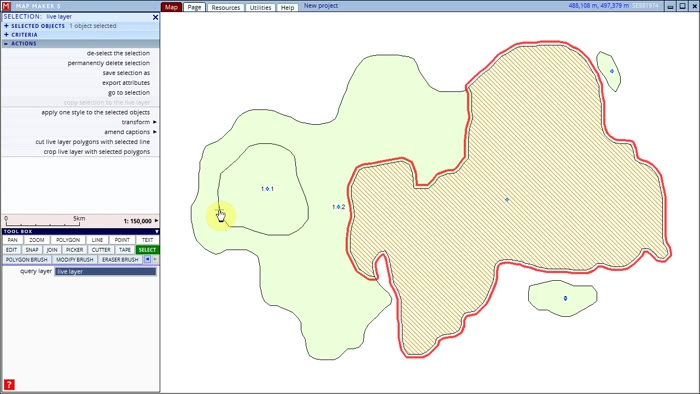Choose save selection as
Viewport: 700px width, 394px height.
tap(126, 73)
